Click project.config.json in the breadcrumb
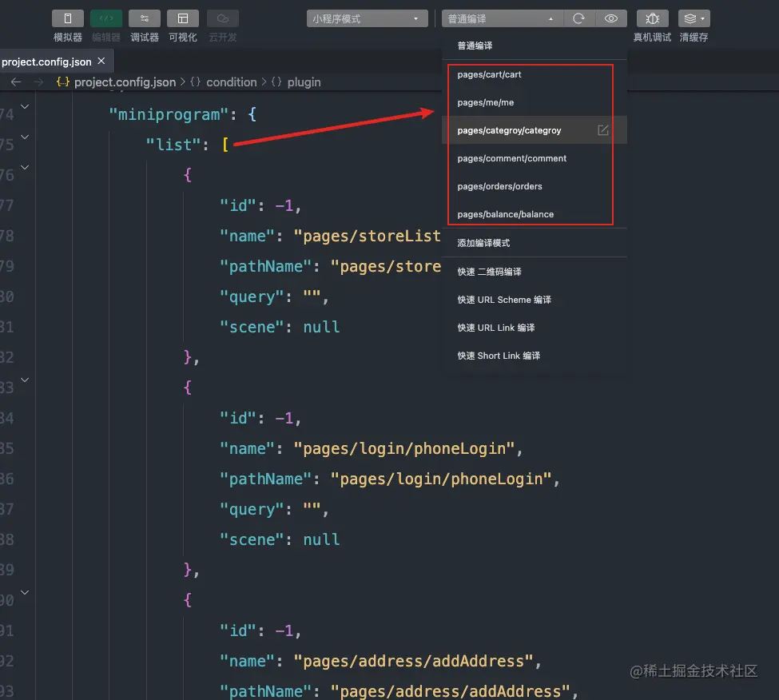 point(125,82)
